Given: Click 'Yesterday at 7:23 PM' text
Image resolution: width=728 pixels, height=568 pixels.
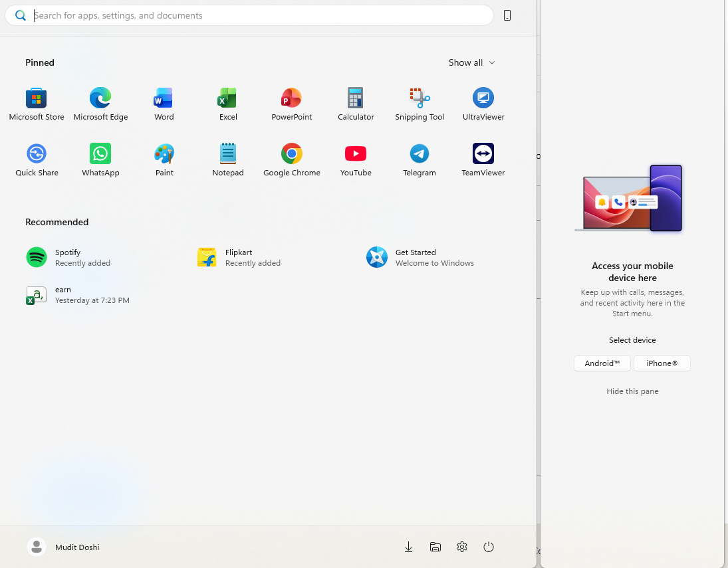Looking at the screenshot, I should pos(92,300).
